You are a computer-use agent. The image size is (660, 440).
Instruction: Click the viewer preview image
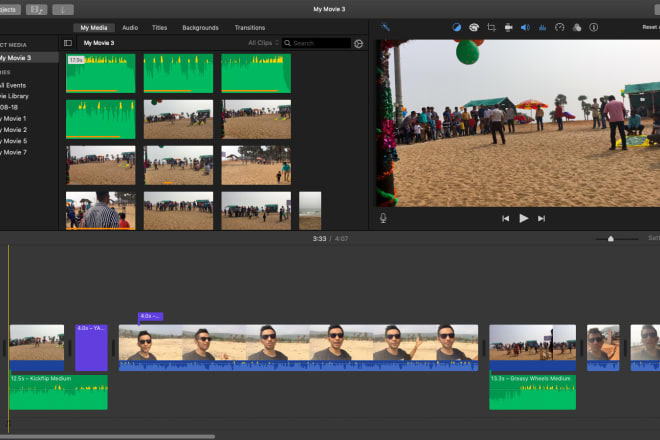tap(518, 123)
